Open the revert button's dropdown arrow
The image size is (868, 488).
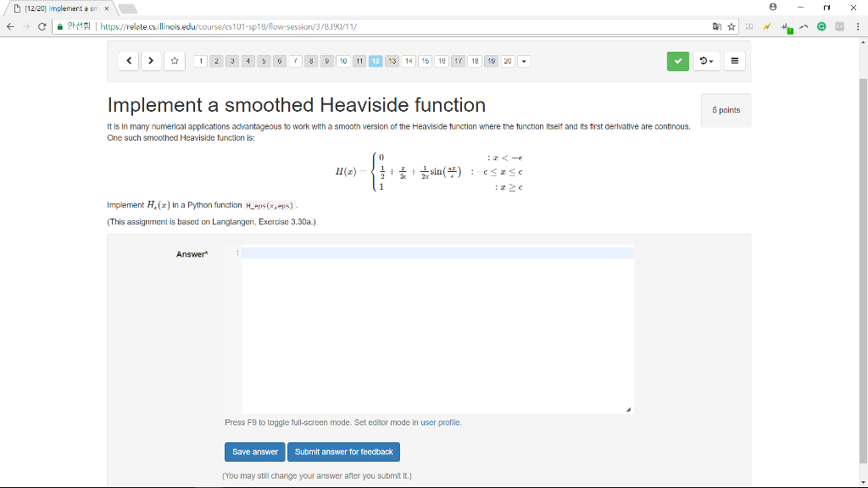point(712,61)
